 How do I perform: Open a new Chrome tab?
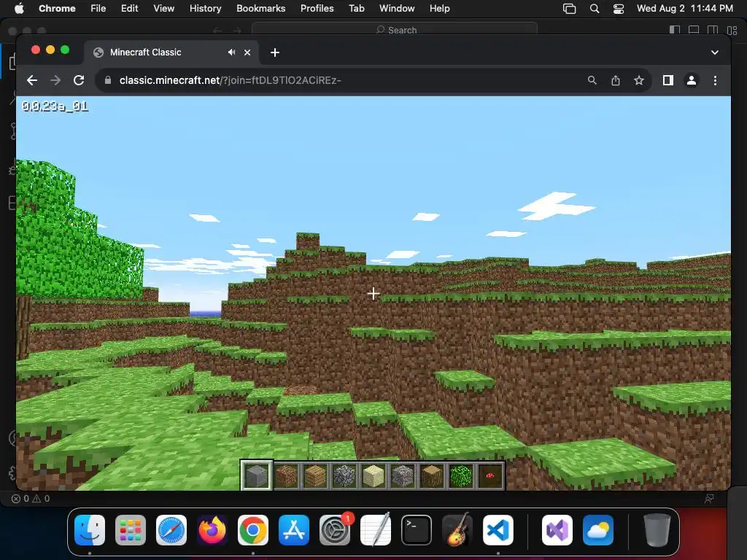275,52
